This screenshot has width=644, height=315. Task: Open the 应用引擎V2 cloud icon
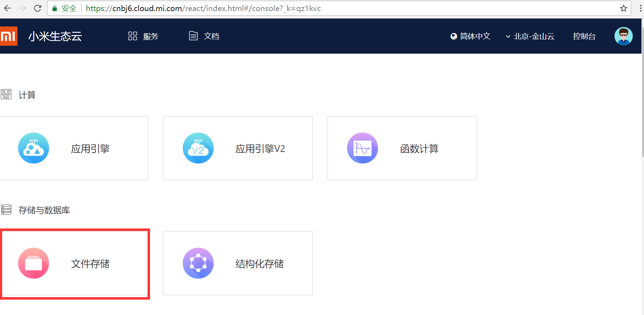coord(198,148)
